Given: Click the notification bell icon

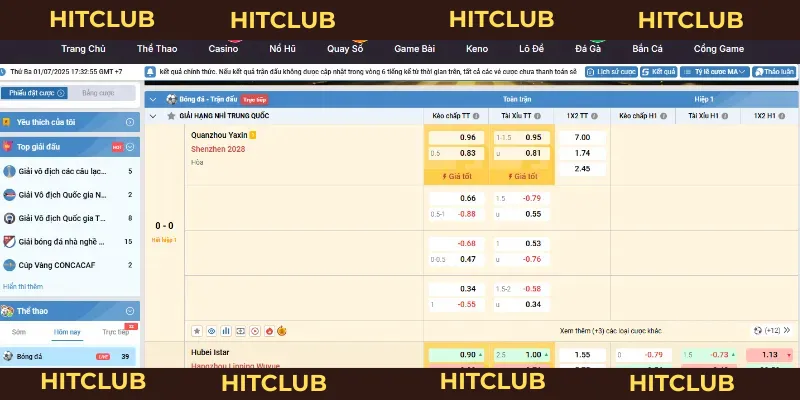Looking at the screenshot, I should click(151, 71).
